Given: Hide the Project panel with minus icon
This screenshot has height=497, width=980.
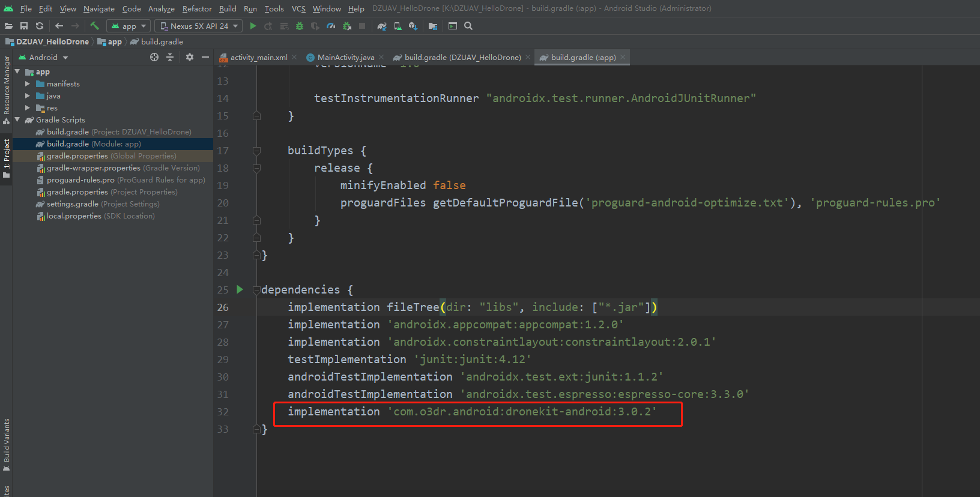Looking at the screenshot, I should (x=205, y=57).
